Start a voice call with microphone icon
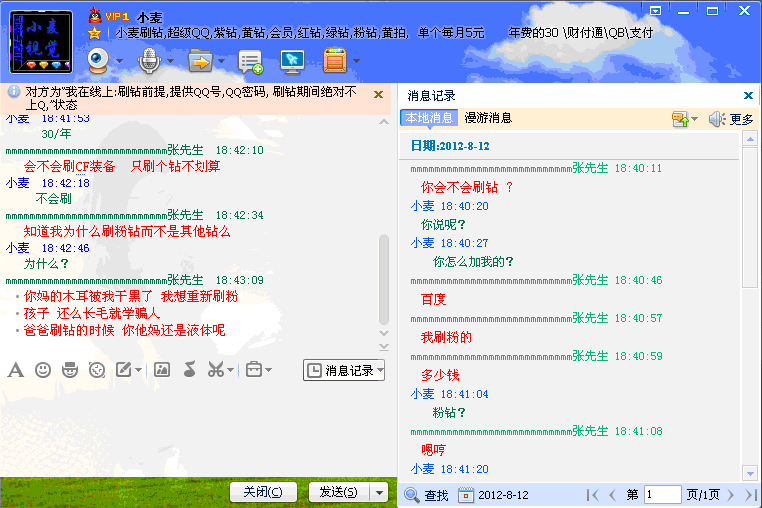This screenshot has height=508, width=762. [149, 61]
